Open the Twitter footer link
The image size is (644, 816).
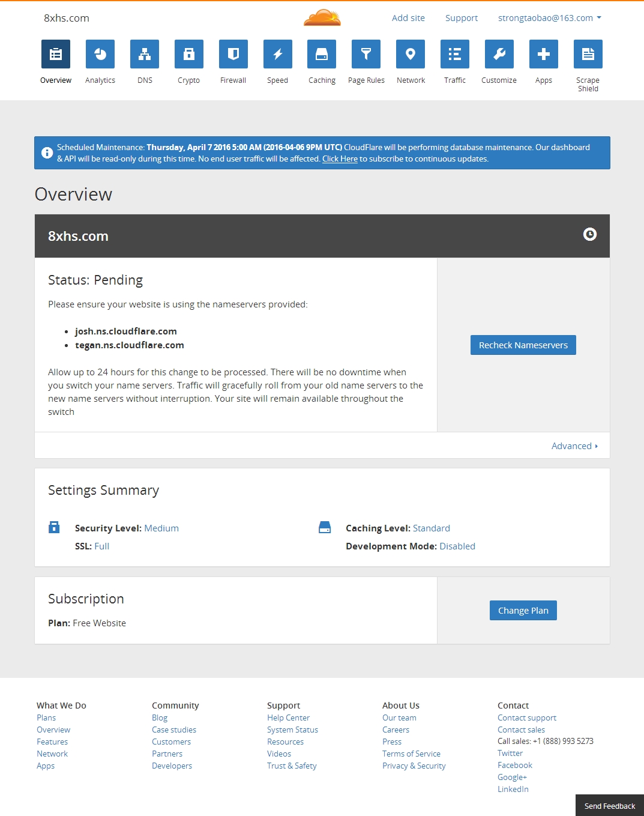point(510,754)
